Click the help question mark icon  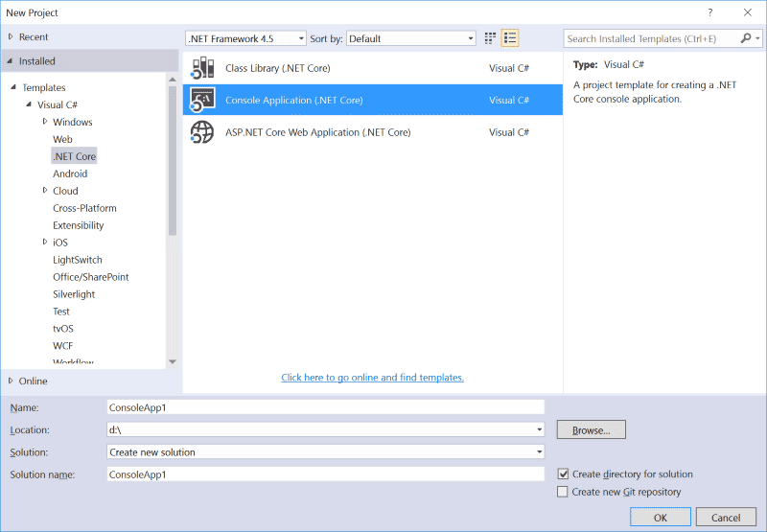tap(710, 12)
